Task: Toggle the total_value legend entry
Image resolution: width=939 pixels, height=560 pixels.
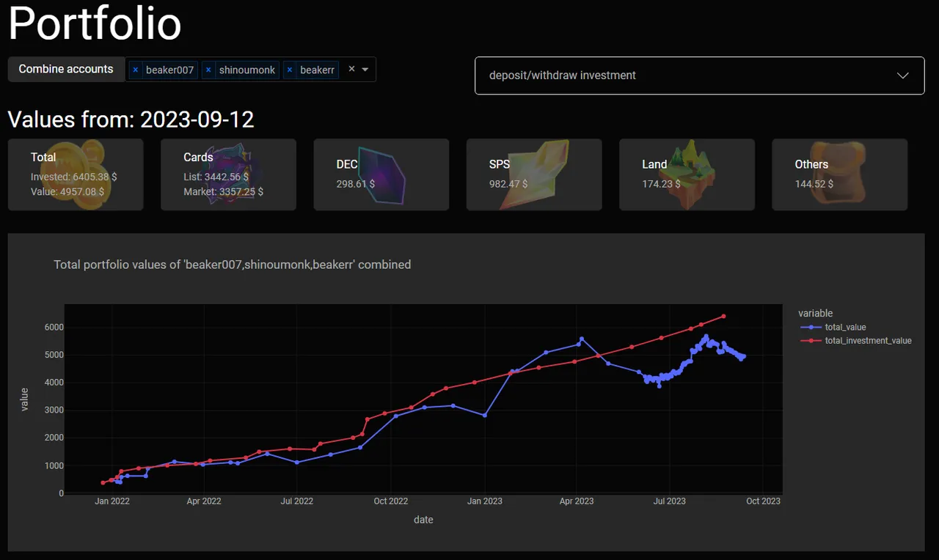Action: (x=833, y=327)
